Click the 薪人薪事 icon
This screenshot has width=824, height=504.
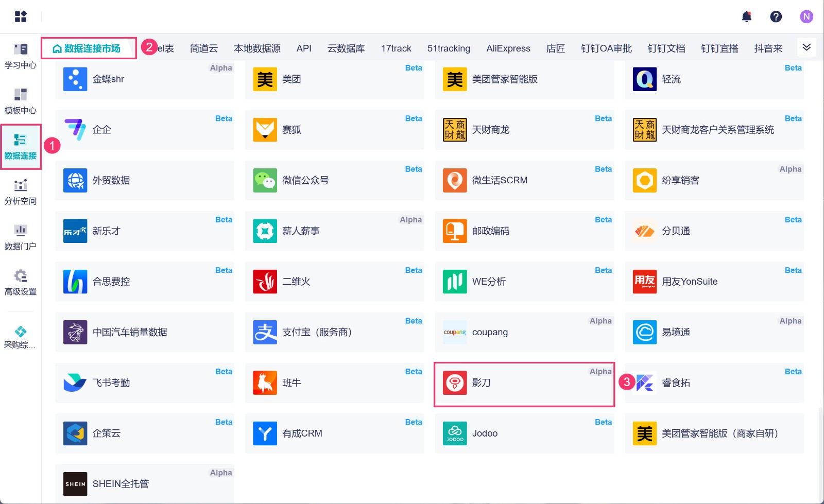coord(265,231)
